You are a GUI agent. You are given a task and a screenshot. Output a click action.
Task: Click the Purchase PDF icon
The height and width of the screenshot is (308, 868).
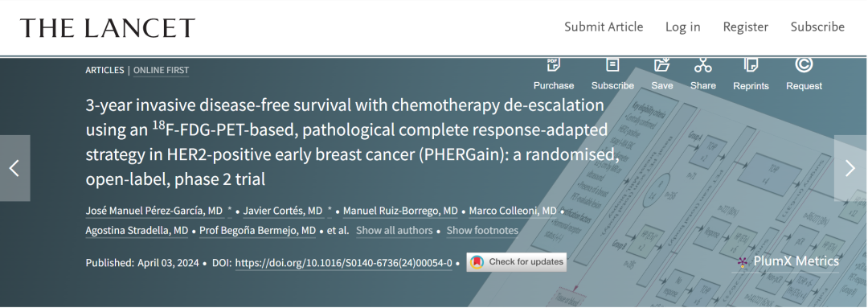click(553, 65)
